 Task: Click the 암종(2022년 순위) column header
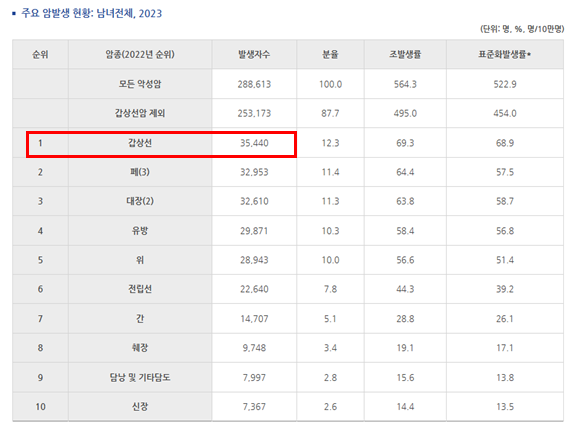pyautogui.click(x=140, y=54)
